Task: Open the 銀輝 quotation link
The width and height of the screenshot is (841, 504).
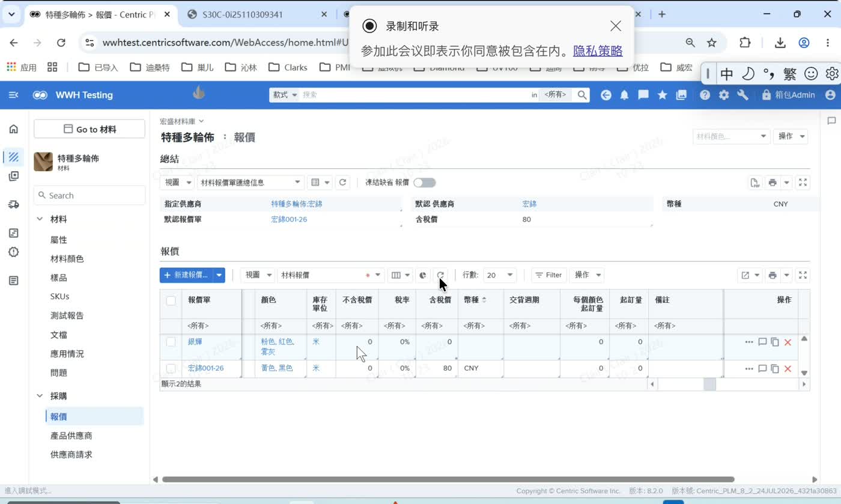Action: [x=195, y=342]
